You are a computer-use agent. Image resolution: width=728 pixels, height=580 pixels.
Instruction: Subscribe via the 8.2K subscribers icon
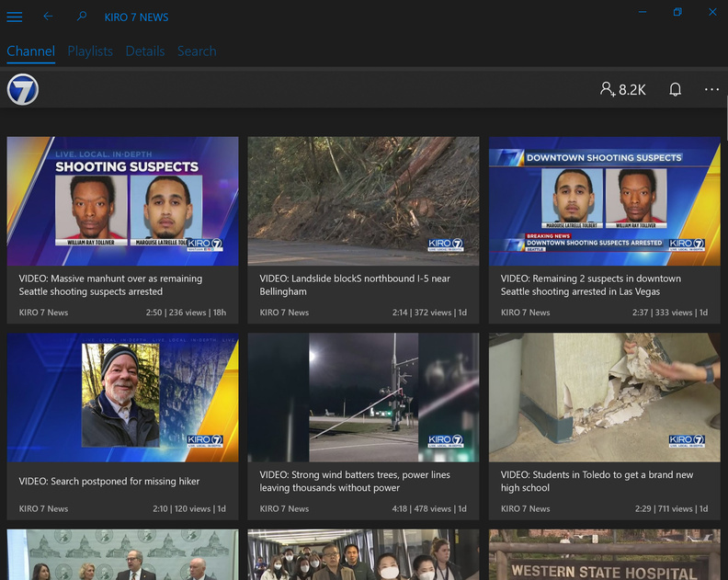pyautogui.click(x=608, y=88)
